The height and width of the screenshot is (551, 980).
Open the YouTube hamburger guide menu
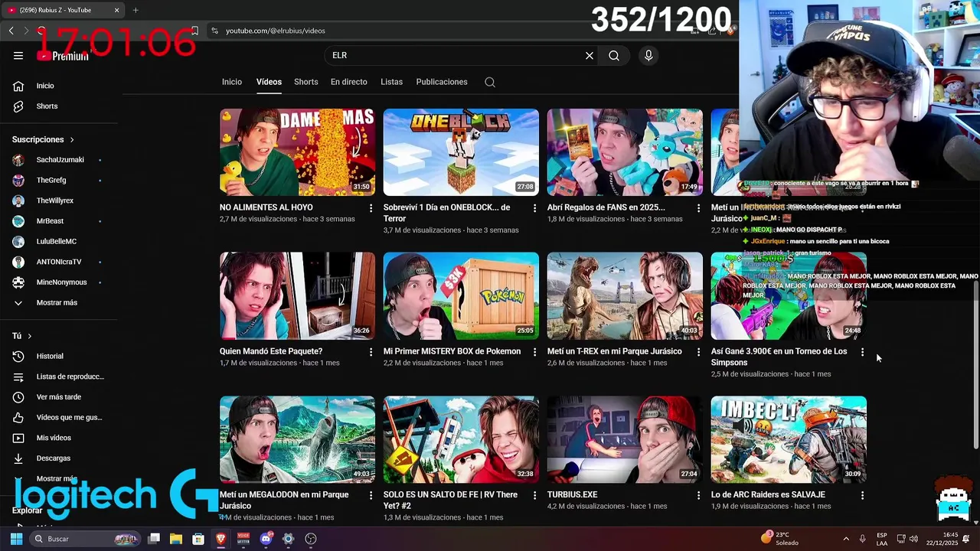[x=18, y=55]
